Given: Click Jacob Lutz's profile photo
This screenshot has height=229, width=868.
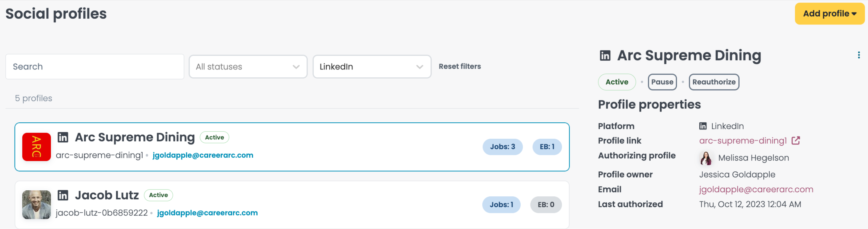Looking at the screenshot, I should (x=36, y=204).
